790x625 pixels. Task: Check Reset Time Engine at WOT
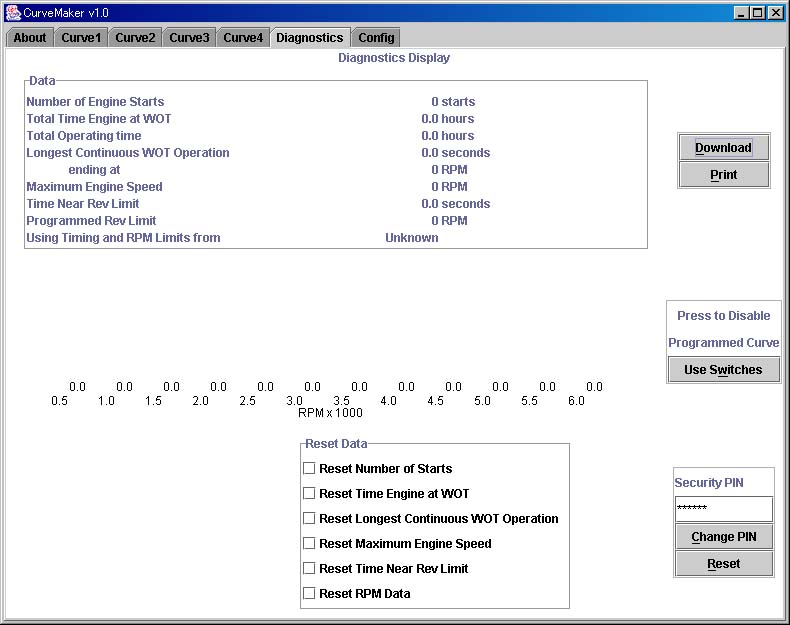point(309,493)
